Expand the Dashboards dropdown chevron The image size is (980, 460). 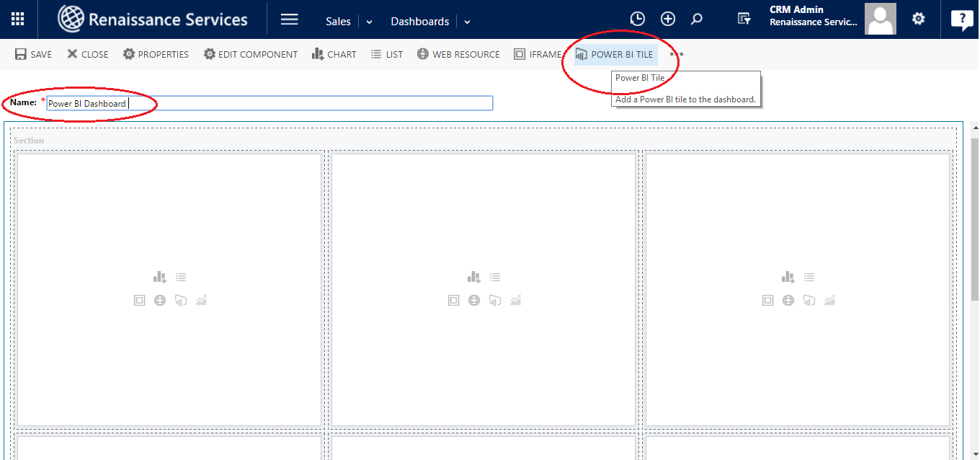(467, 22)
